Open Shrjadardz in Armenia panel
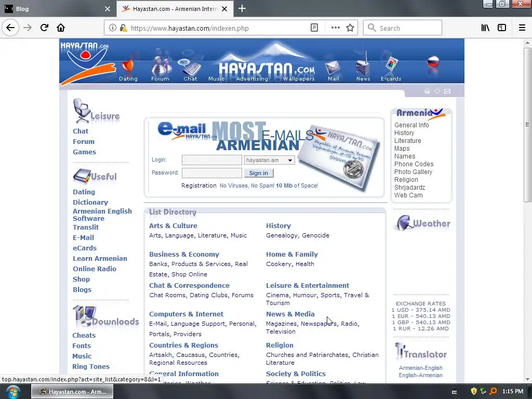 [x=409, y=188]
